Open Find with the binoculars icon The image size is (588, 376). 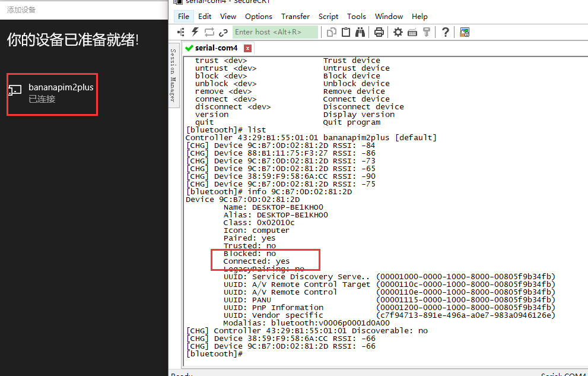click(360, 32)
